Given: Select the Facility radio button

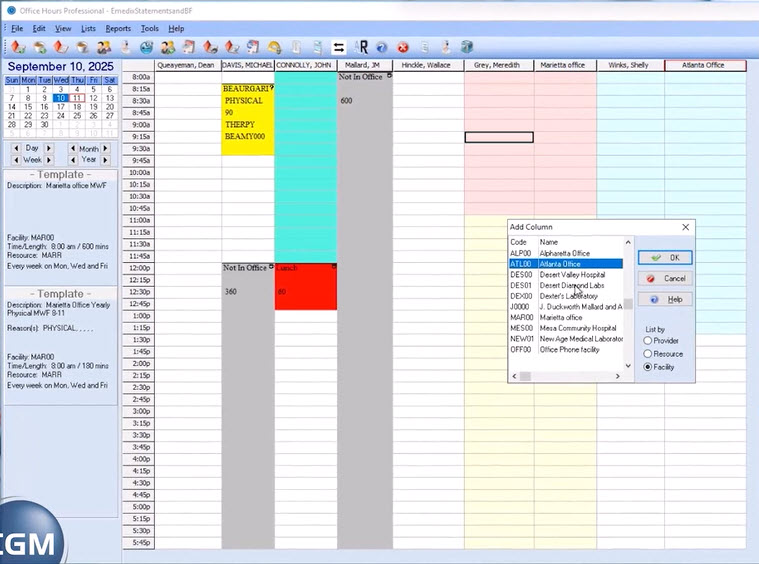Looking at the screenshot, I should 648,367.
